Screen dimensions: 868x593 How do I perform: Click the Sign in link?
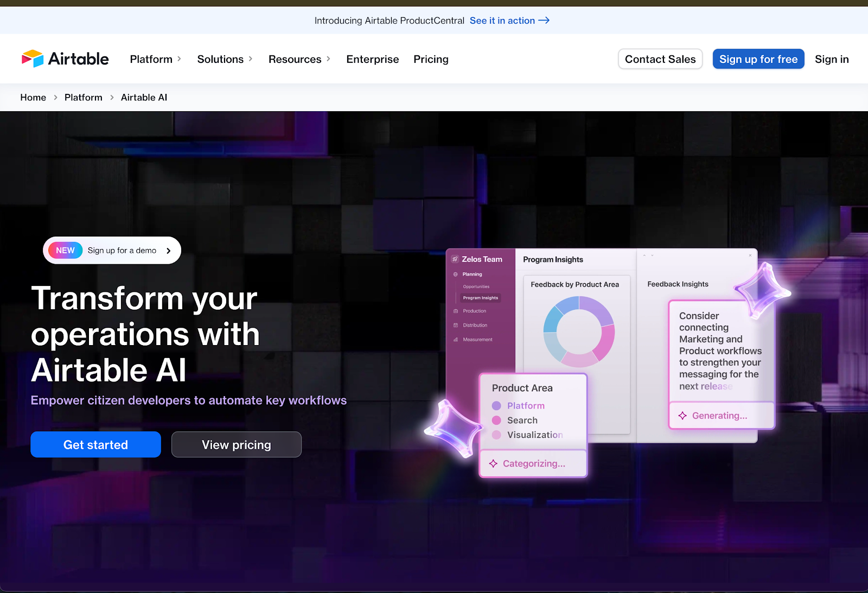coord(832,59)
